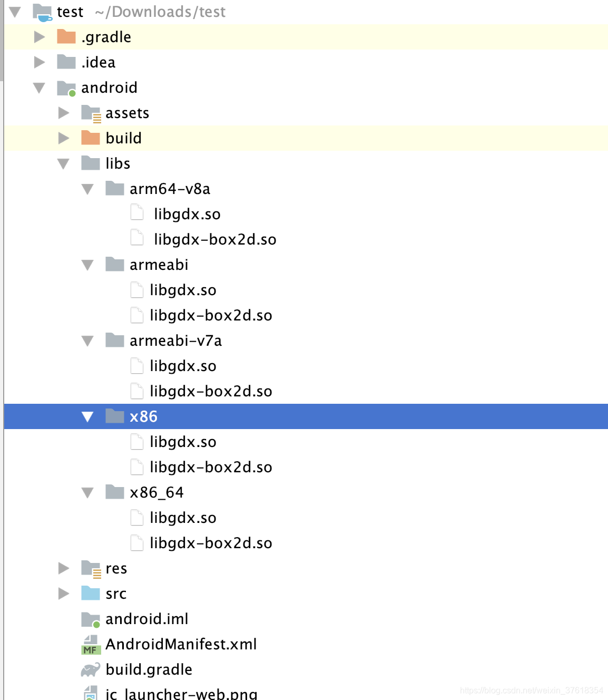Collapse the android node
The image size is (608, 700).
(39, 87)
